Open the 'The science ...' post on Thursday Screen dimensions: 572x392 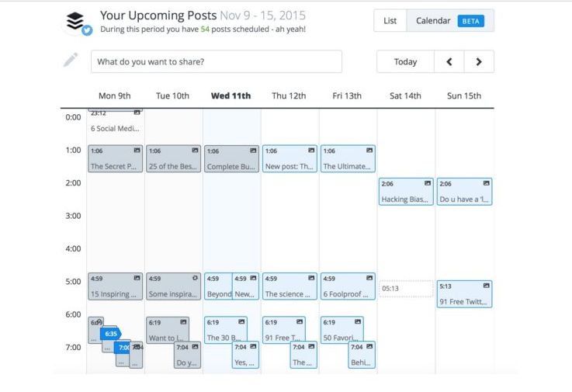point(289,286)
